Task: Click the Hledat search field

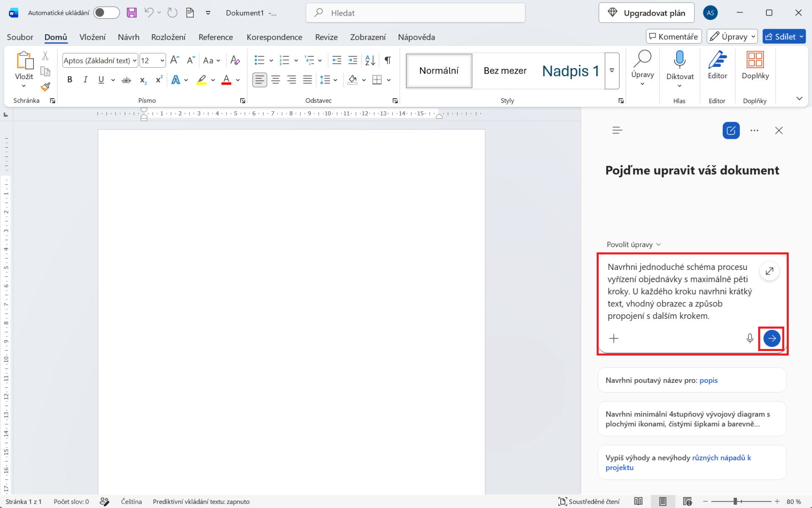Action: point(415,13)
